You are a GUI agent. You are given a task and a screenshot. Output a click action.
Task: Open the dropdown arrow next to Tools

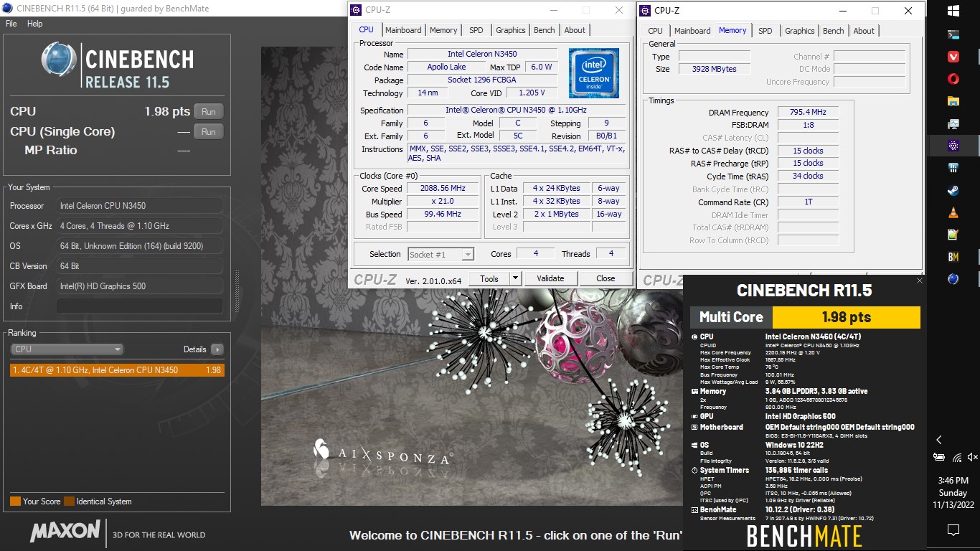click(515, 278)
